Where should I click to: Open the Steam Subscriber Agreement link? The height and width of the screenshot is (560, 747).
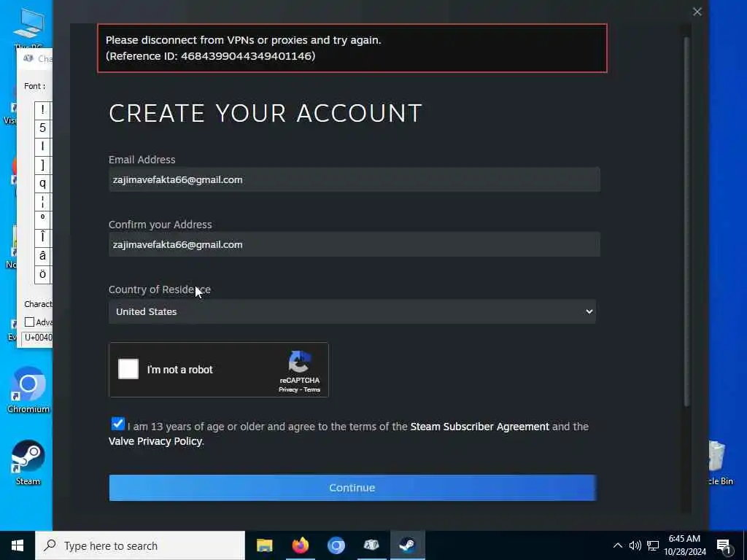click(x=479, y=427)
